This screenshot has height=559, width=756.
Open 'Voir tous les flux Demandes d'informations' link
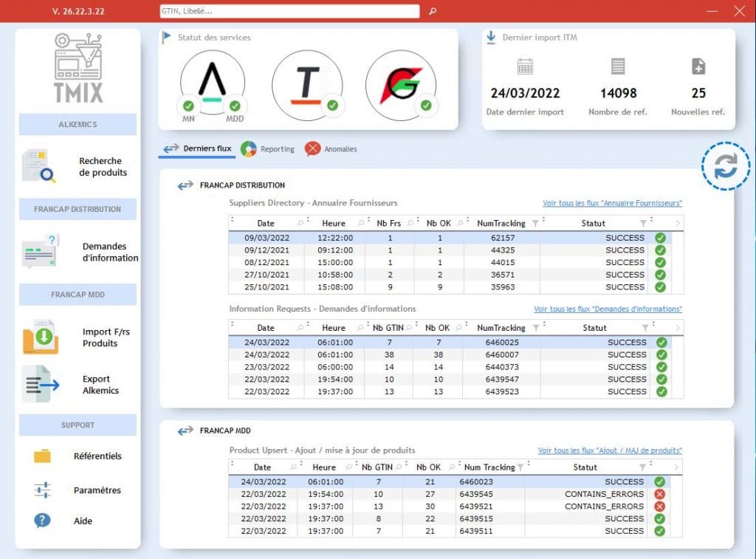[608, 309]
